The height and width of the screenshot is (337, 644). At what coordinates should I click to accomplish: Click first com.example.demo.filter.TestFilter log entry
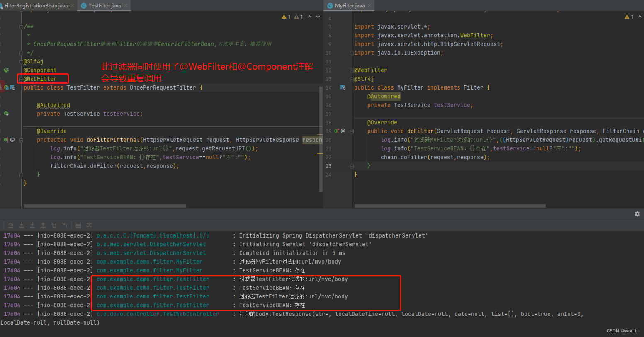[153, 279]
